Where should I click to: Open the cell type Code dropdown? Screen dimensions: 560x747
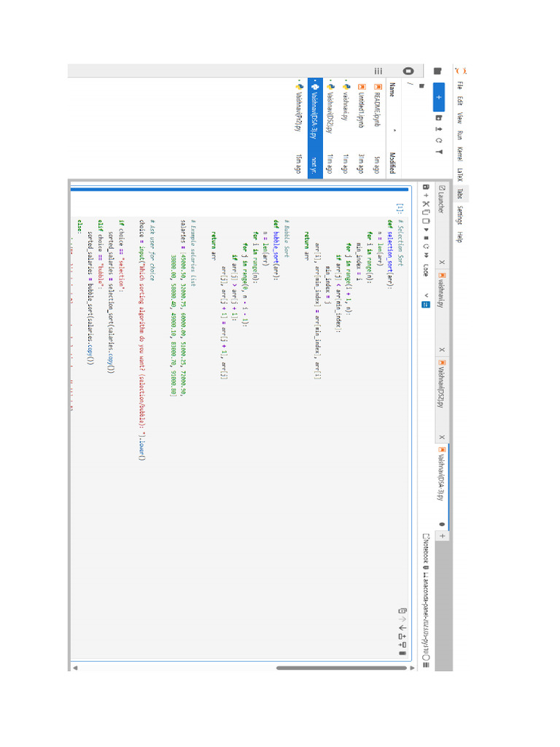tap(426, 281)
